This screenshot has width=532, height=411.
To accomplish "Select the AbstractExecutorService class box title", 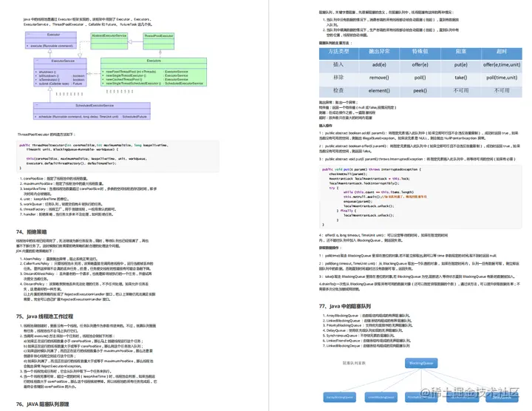I will 109,35.
